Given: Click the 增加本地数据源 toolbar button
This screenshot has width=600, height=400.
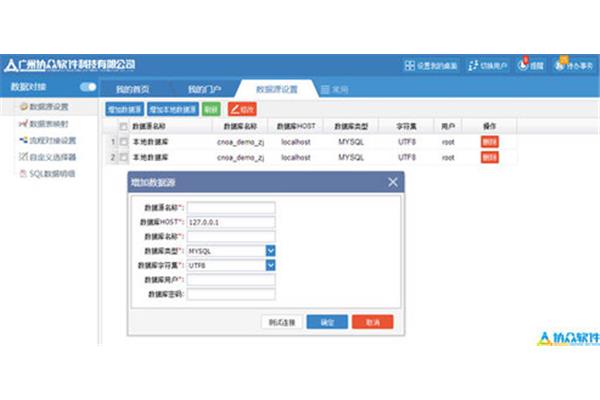Looking at the screenshot, I should [173, 109].
